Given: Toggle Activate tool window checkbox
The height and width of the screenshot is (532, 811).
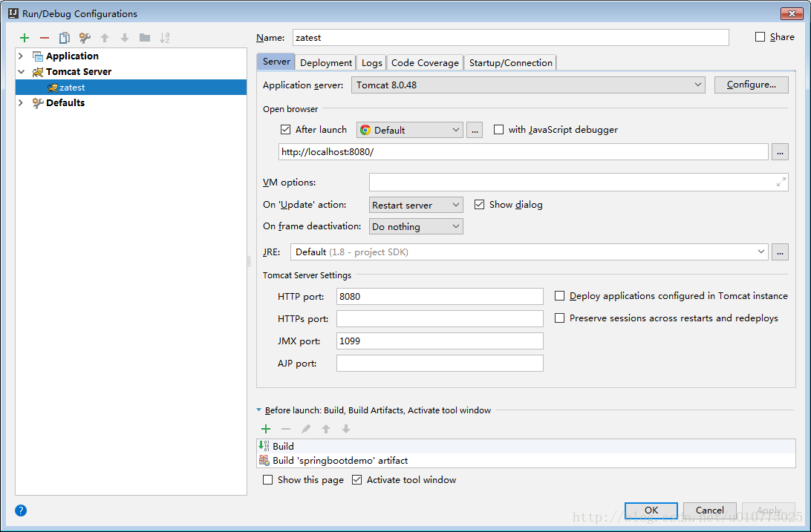Looking at the screenshot, I should tap(357, 480).
